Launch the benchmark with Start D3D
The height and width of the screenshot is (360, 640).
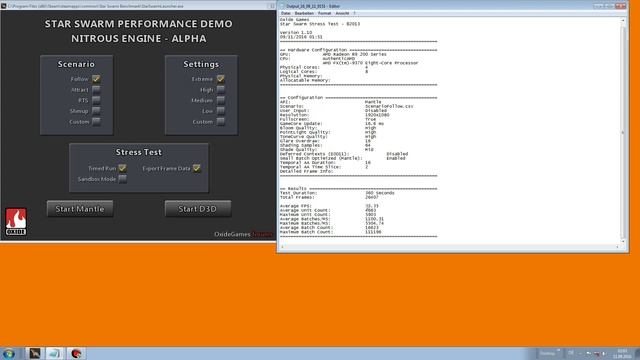coord(198,209)
